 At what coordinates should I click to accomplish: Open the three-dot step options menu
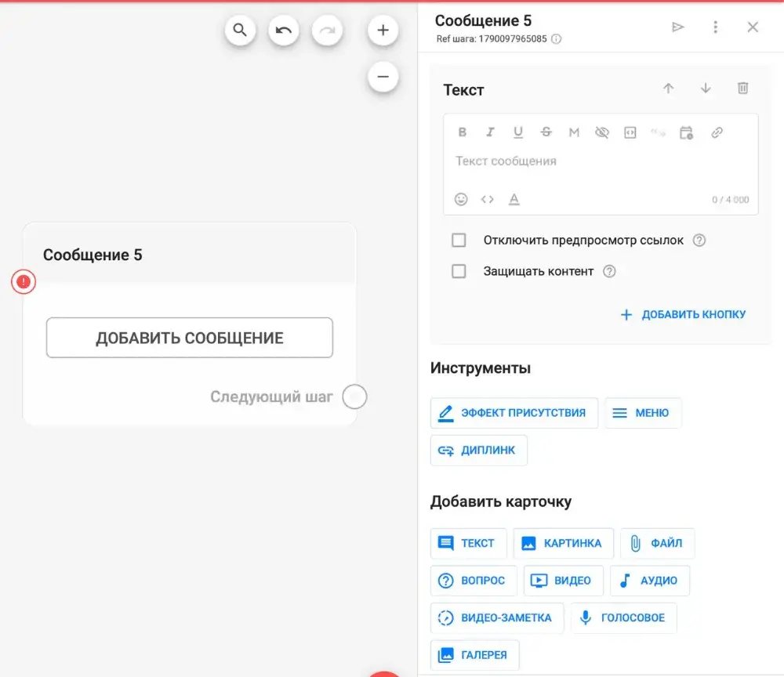click(x=716, y=27)
